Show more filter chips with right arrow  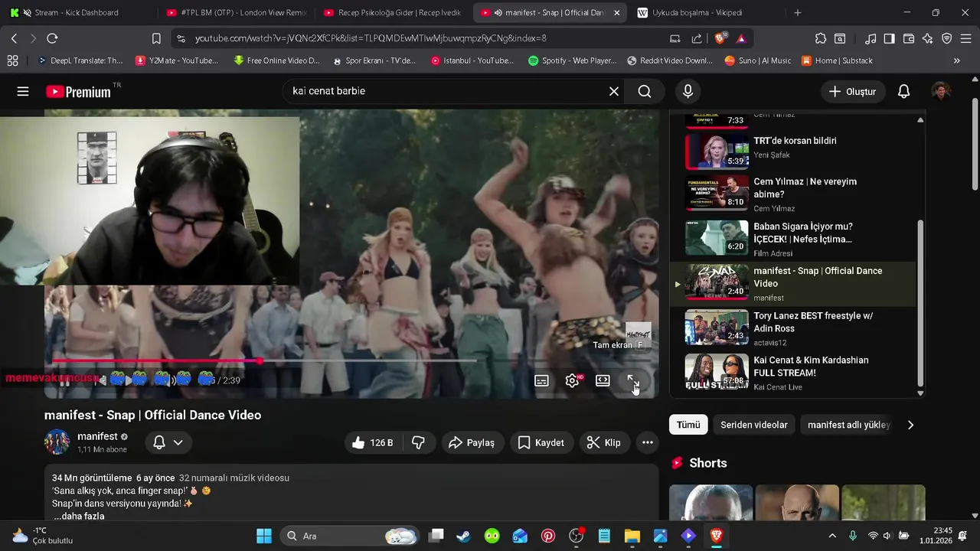tap(910, 425)
